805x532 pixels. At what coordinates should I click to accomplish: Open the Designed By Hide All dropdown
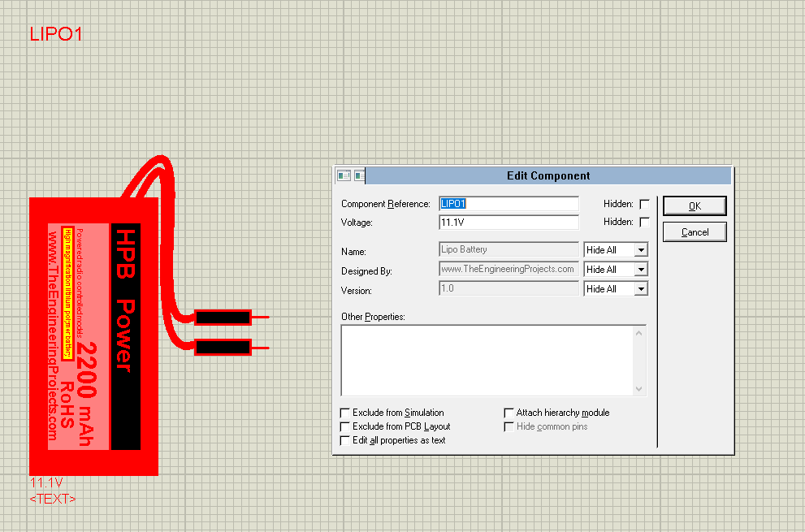tap(616, 269)
